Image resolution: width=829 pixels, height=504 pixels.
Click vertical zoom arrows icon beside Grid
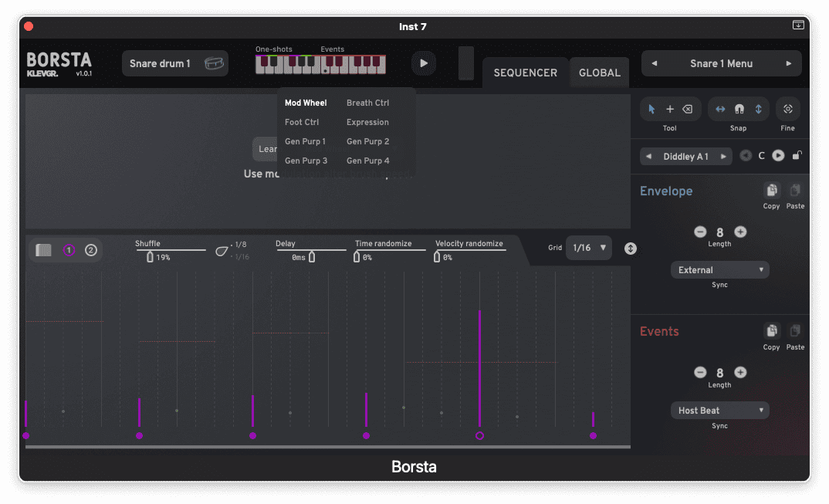point(630,248)
